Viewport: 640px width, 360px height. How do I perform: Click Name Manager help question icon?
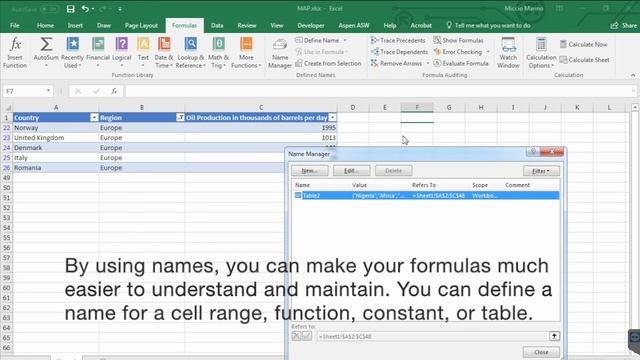coord(533,152)
